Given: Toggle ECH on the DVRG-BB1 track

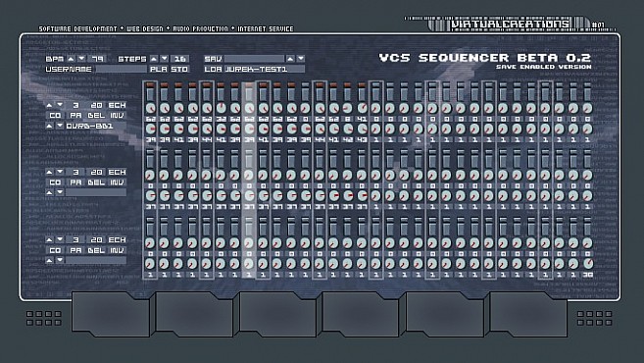Looking at the screenshot, I should tap(117, 105).
